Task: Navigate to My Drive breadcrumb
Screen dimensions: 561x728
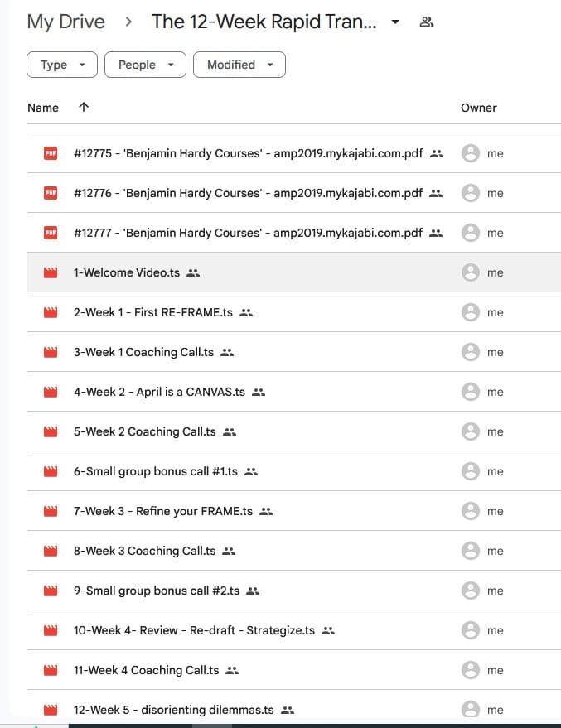Action: pyautogui.click(x=65, y=22)
